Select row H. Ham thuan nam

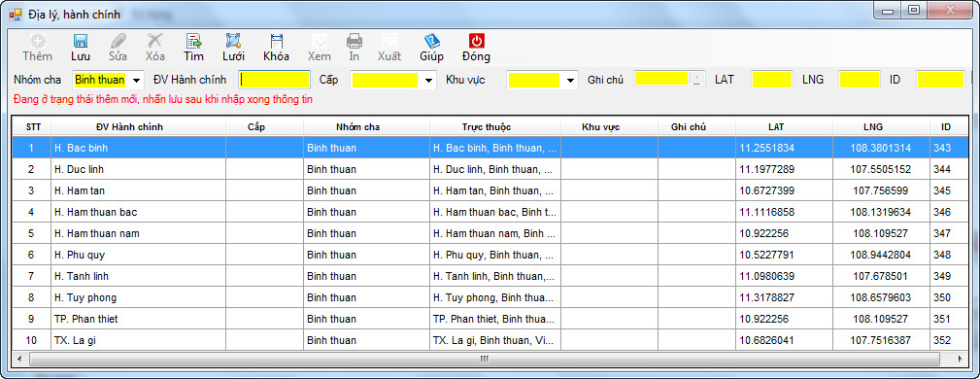click(490, 233)
